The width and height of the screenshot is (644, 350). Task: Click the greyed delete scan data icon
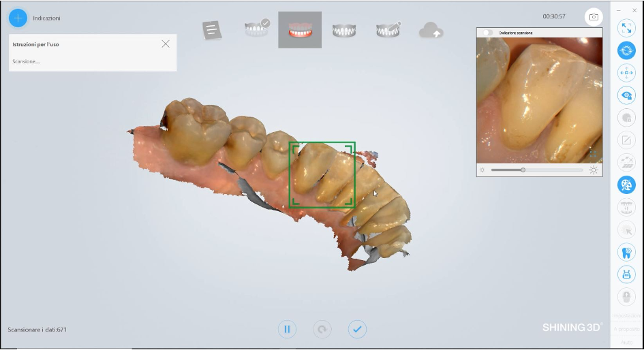pyautogui.click(x=626, y=163)
